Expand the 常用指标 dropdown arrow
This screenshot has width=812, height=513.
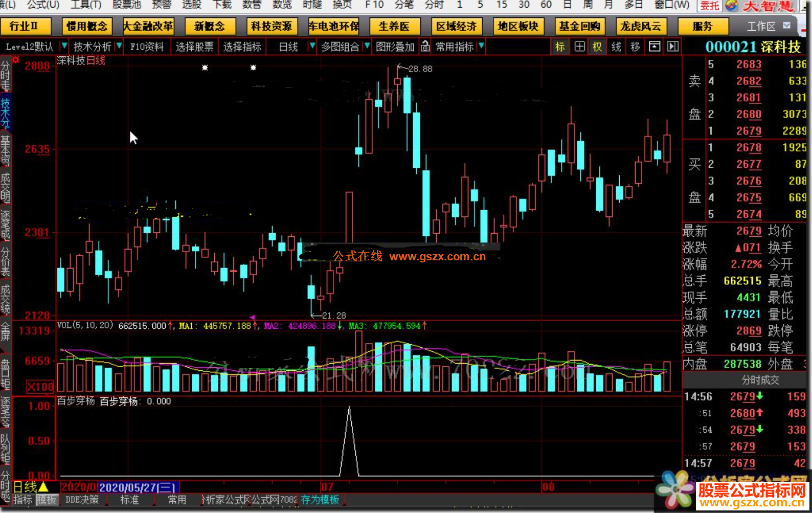[481, 47]
